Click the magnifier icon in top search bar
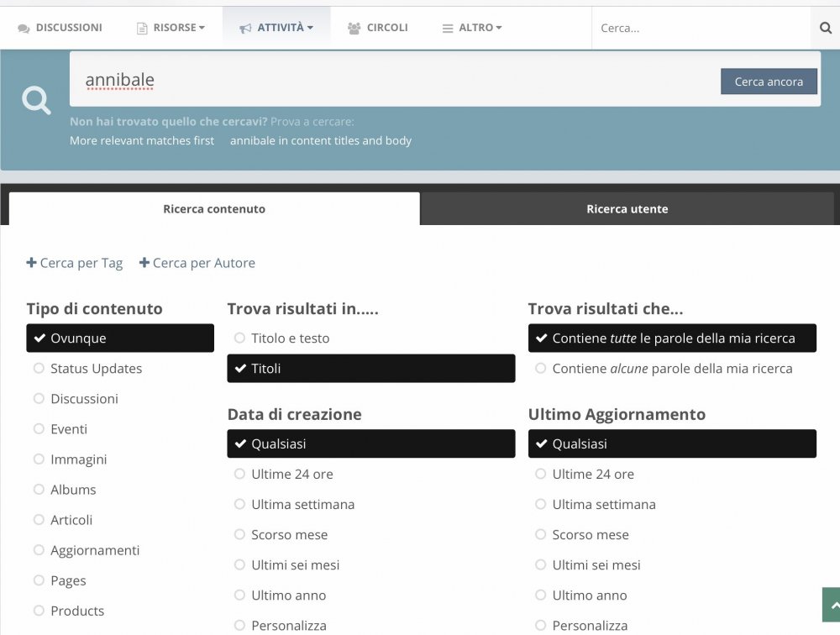 coord(825,28)
